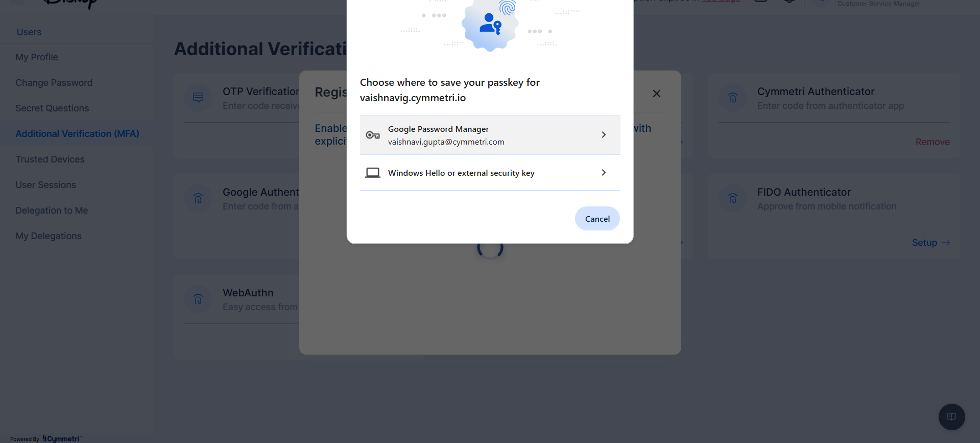The image size is (980, 443).
Task: Expand the Google Password Manager chevron
Action: click(604, 135)
